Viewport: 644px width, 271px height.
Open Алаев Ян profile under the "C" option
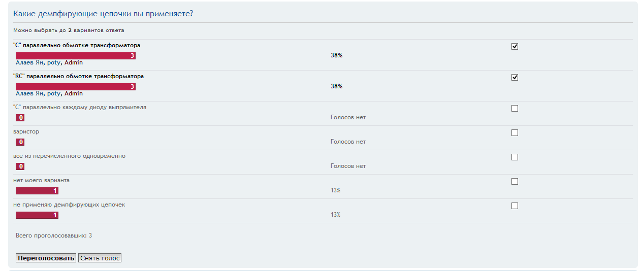click(29, 63)
